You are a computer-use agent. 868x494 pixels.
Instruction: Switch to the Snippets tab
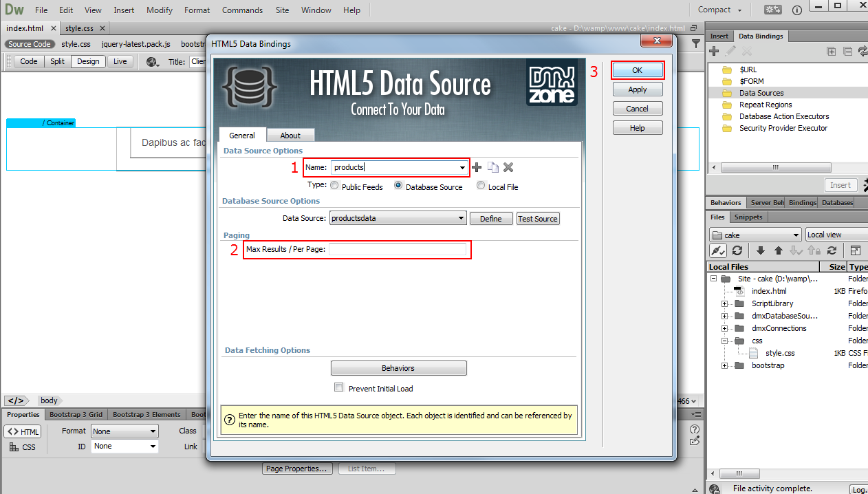(748, 217)
